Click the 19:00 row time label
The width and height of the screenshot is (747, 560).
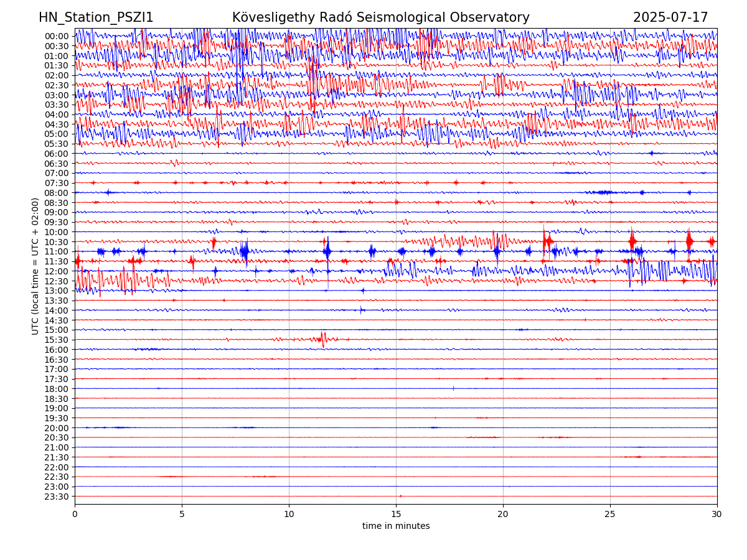pyautogui.click(x=57, y=408)
